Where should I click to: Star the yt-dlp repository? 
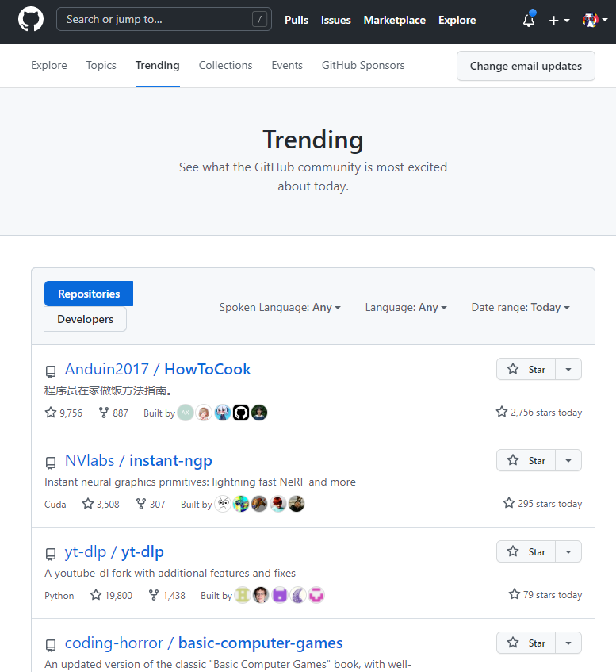pos(526,551)
